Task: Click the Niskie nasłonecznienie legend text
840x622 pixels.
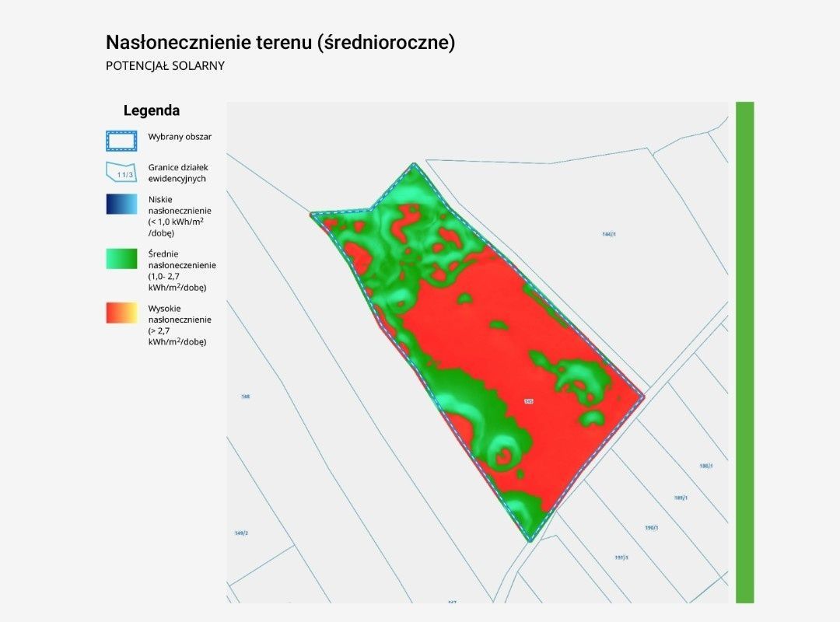Action: pos(180,216)
